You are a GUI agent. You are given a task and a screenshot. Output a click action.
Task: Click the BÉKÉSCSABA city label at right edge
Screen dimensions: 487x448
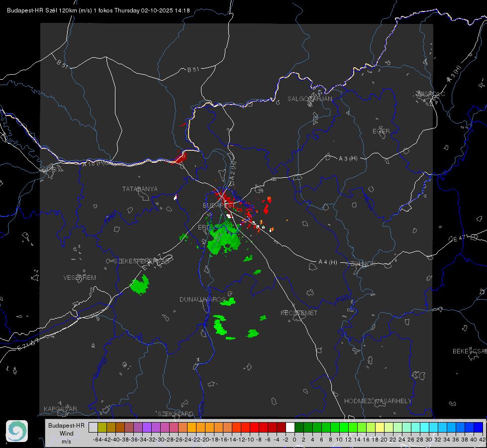click(470, 351)
